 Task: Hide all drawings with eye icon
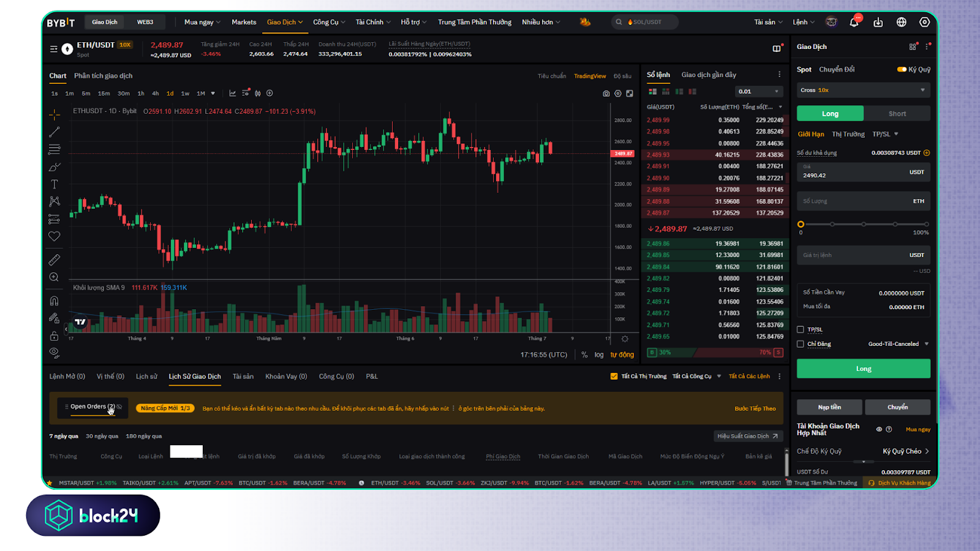click(55, 353)
